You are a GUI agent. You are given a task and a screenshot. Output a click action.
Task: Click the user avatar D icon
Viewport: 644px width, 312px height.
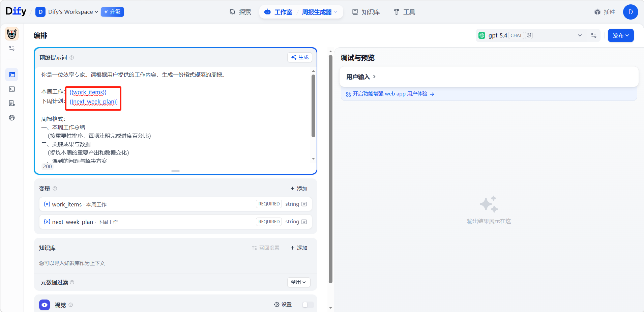pos(630,12)
